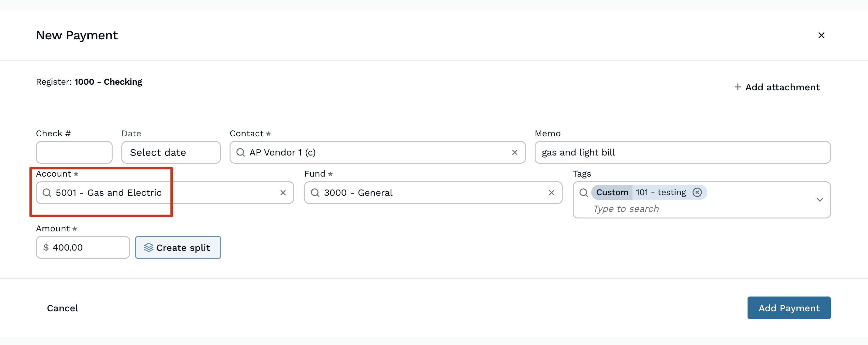Click the New Payment title
The width and height of the screenshot is (868, 345).
(x=77, y=35)
